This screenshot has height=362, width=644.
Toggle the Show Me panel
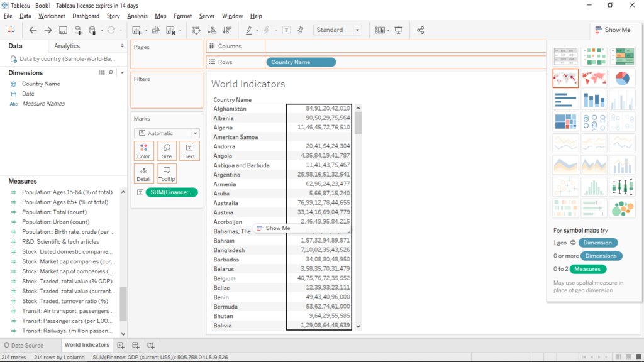tap(613, 29)
